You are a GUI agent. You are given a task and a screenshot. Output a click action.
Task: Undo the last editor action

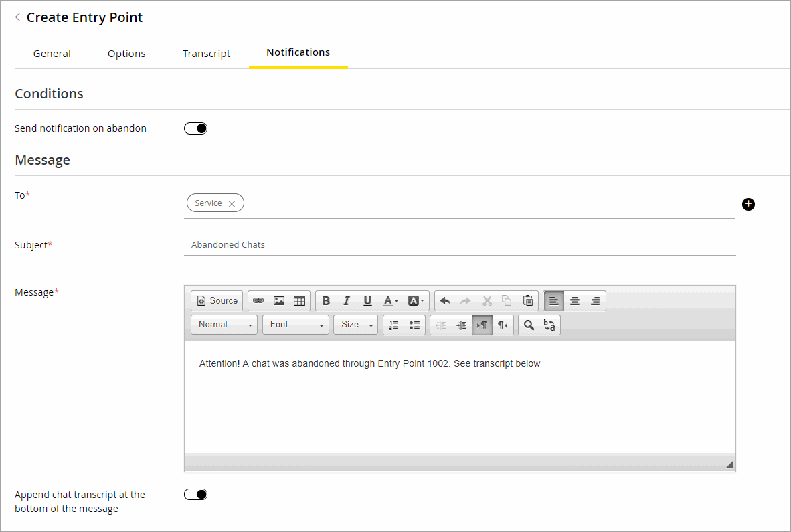[445, 301]
